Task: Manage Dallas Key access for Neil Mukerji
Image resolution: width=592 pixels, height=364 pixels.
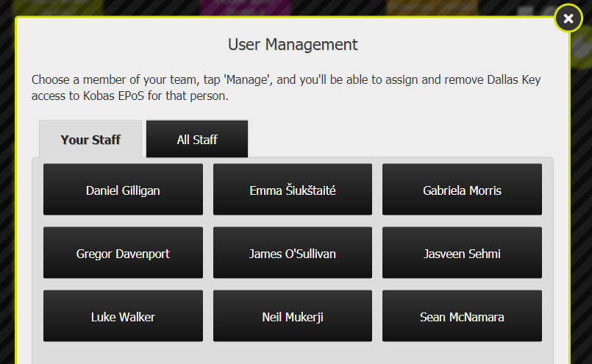Action: pos(293,316)
